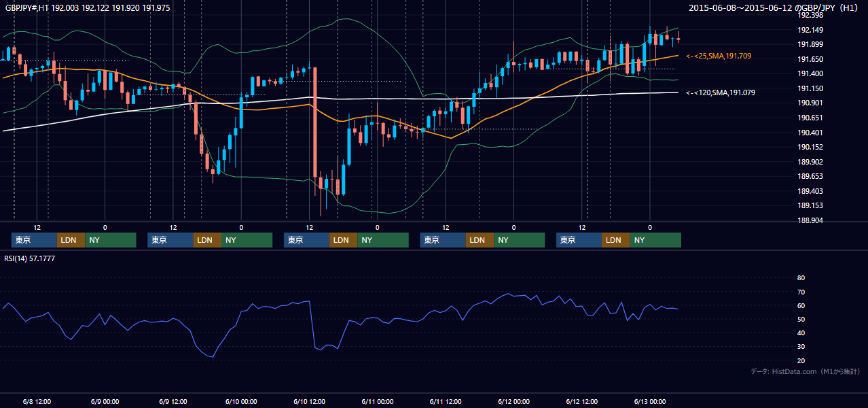Click the rightmost LDN session block

(x=616, y=240)
